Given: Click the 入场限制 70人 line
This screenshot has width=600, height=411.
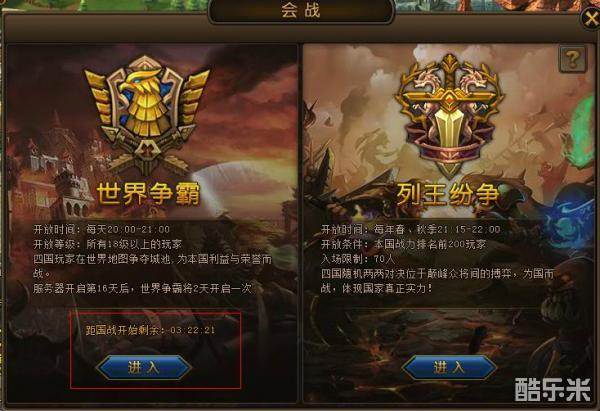Looking at the screenshot, I should pyautogui.click(x=357, y=259).
